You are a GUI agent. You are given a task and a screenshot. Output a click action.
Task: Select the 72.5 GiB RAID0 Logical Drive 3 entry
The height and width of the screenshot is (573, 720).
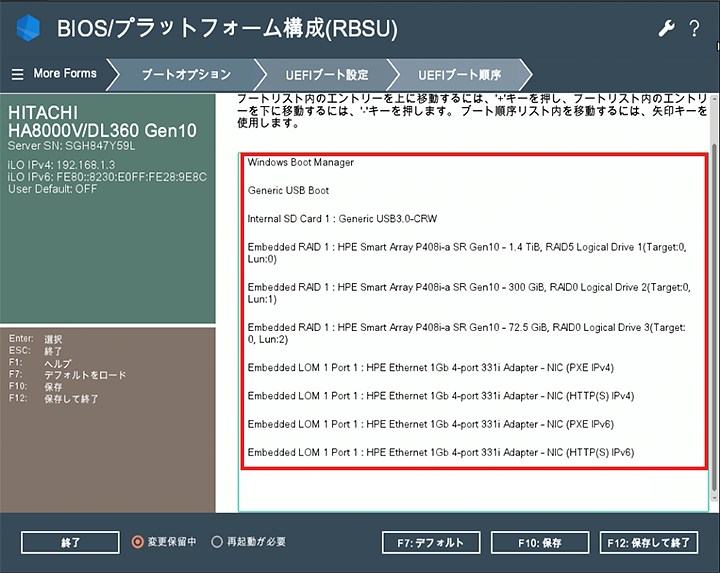pyautogui.click(x=467, y=333)
